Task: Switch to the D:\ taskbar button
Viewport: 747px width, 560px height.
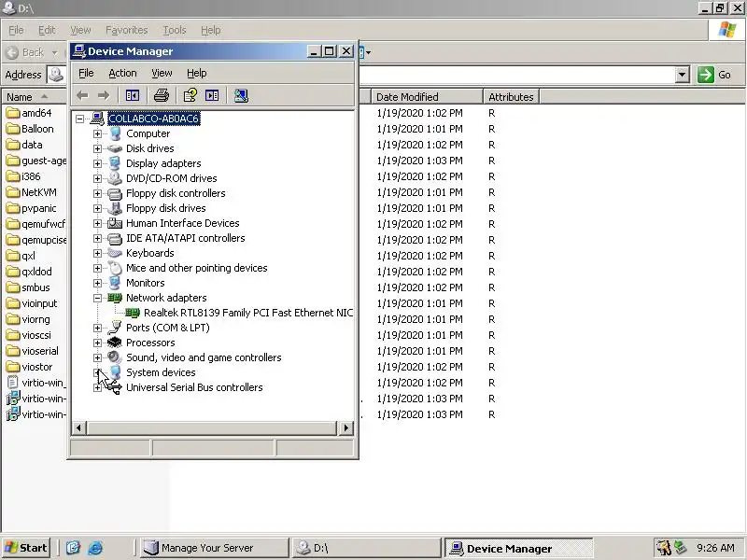Action: 366,548
